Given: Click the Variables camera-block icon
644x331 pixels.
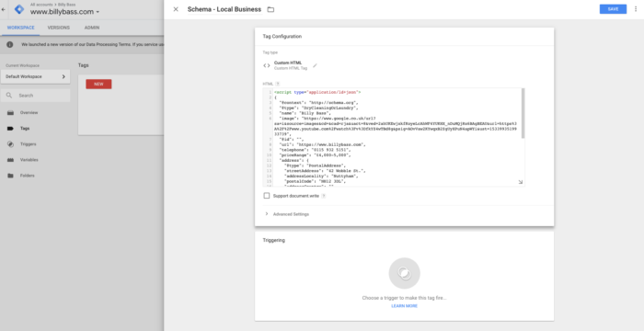Looking at the screenshot, I should pos(10,160).
